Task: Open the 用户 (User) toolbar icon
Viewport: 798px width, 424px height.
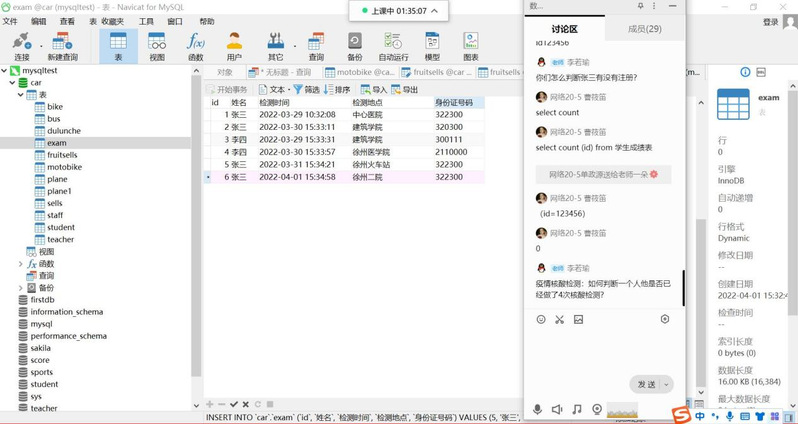Action: pos(234,46)
